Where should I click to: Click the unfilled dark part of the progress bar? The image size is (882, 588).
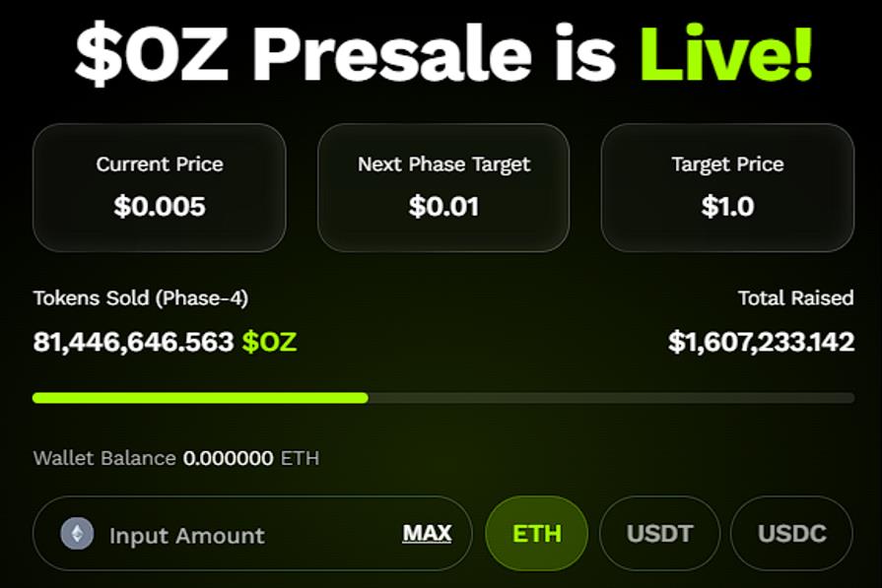(611, 398)
